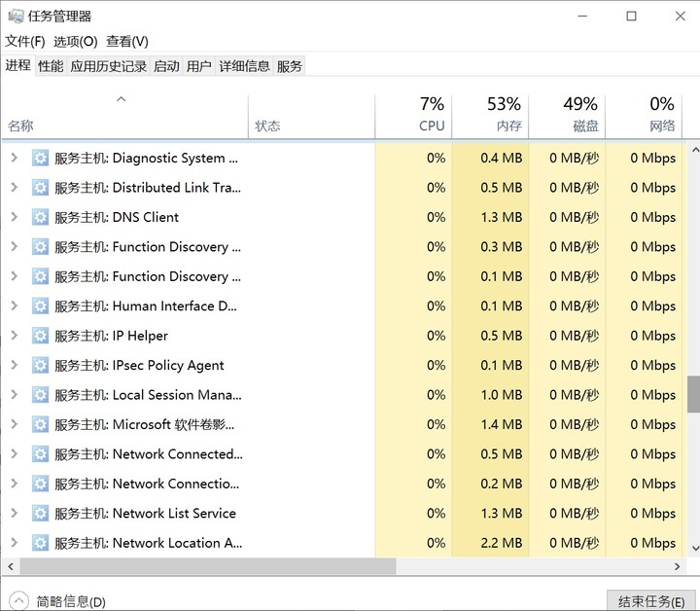The width and height of the screenshot is (700, 611).
Task: Switch to the 应用历史记录 tab
Action: coord(109,66)
